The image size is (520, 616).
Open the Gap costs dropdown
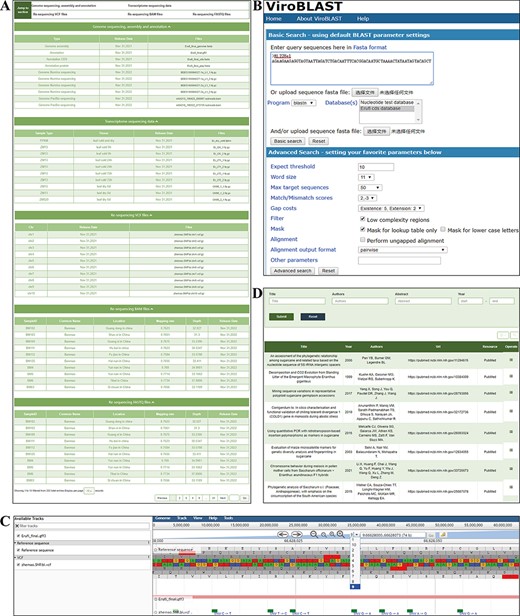(x=391, y=209)
